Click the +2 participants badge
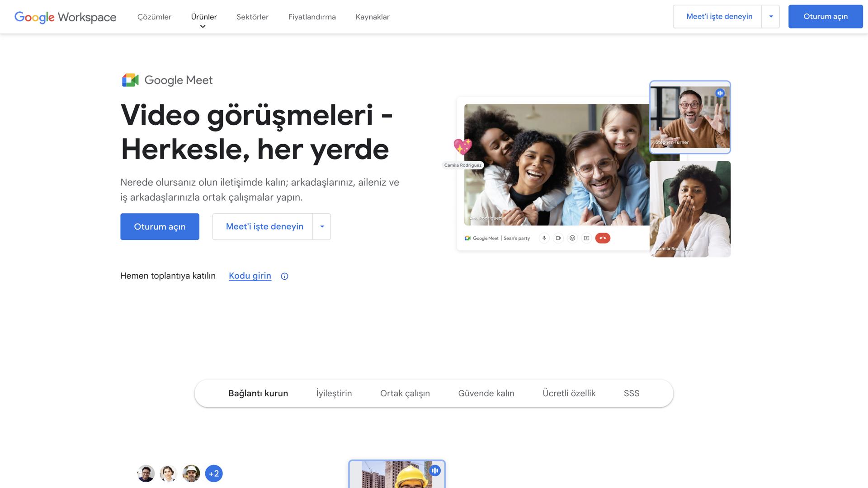This screenshot has height=488, width=868. pos(214,474)
